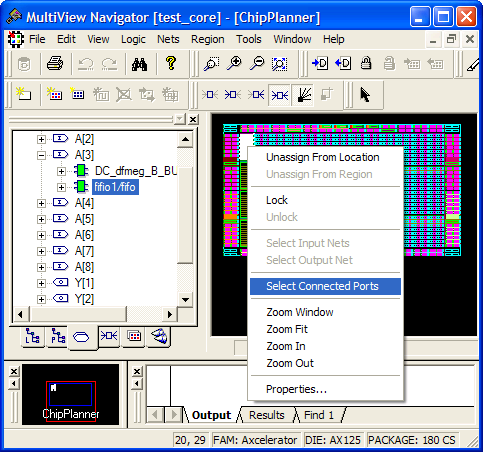Open the last hierarchy panel tab icon
The image size is (483, 452).
point(159,336)
